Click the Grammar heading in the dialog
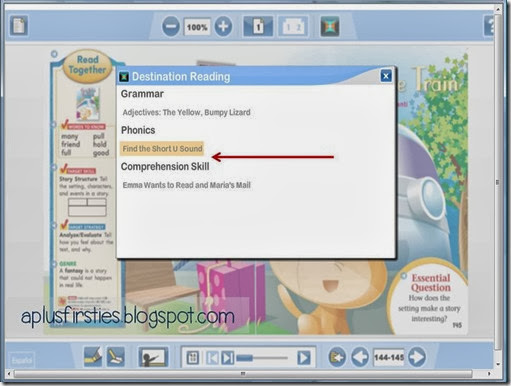Screen dimensions: 511x386 (142, 94)
